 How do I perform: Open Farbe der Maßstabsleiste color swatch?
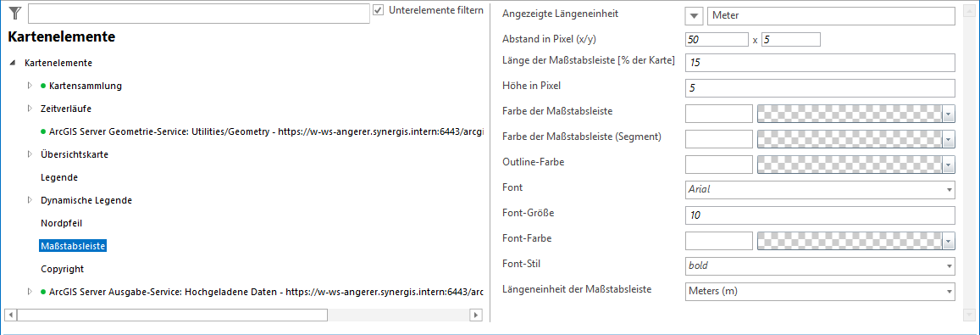pyautogui.click(x=850, y=114)
